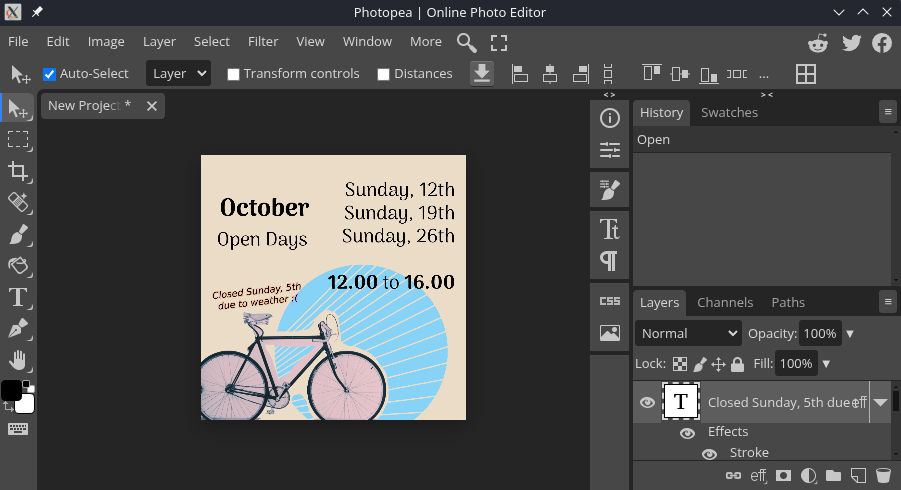This screenshot has height=490, width=901.
Task: Open the Filter menu
Action: (x=263, y=41)
